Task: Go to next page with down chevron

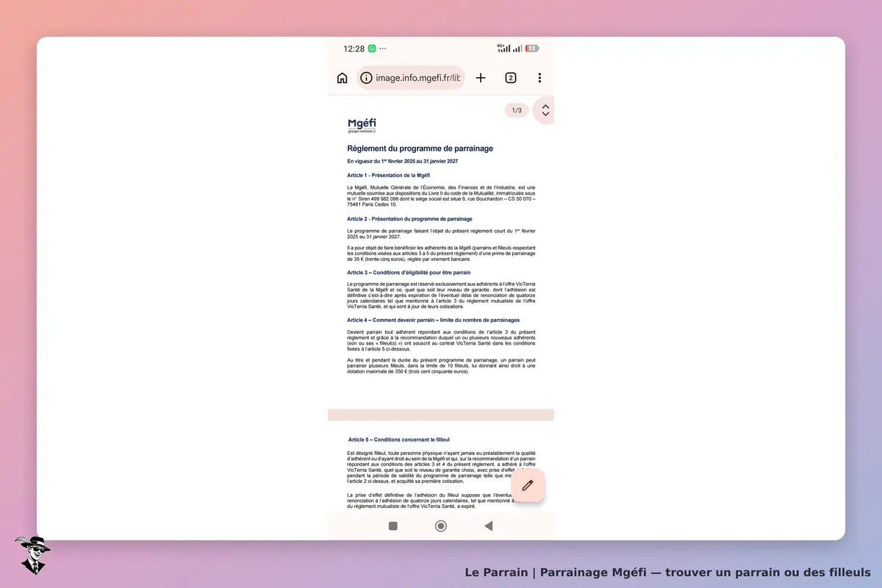Action: [545, 115]
